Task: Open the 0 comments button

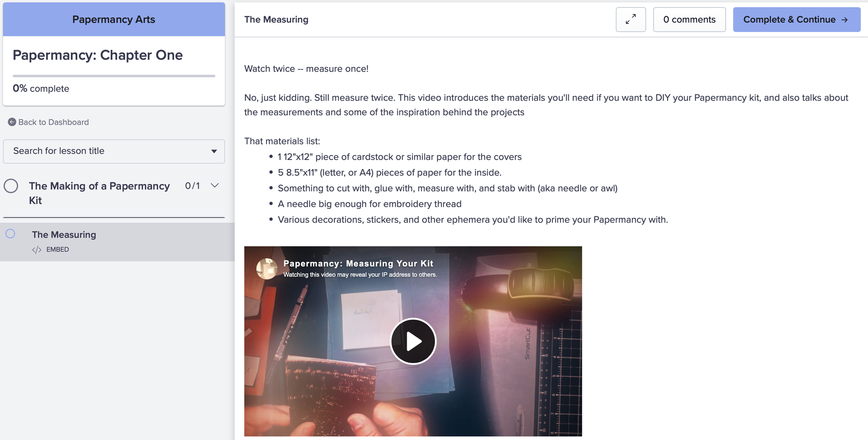Action: click(x=689, y=20)
